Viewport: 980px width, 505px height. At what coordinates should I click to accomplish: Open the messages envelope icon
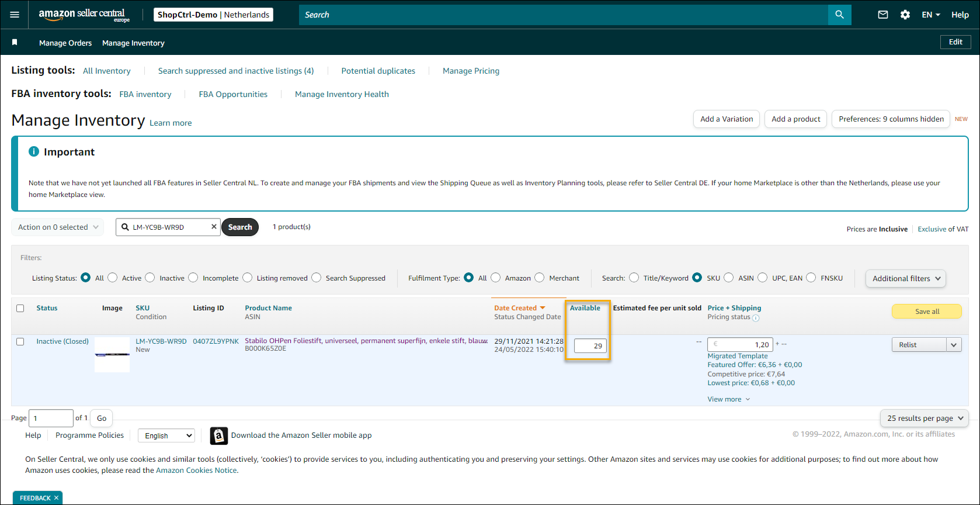point(883,15)
